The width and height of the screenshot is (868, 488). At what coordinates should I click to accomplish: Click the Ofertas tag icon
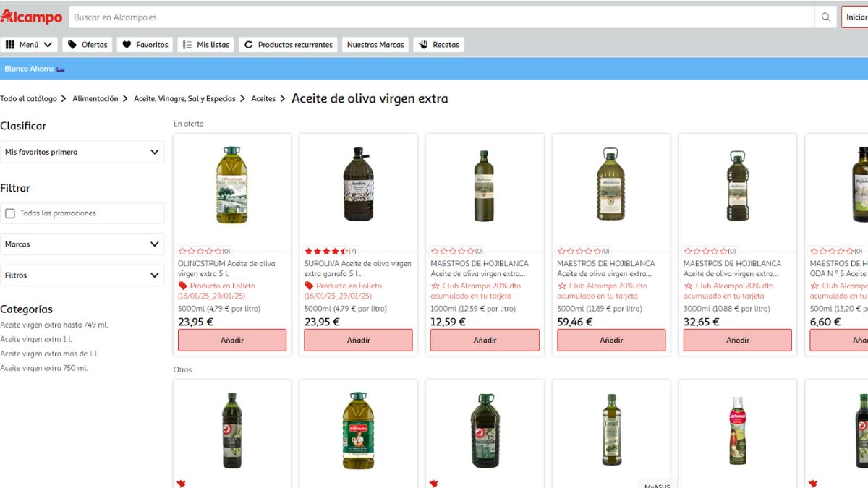point(72,45)
